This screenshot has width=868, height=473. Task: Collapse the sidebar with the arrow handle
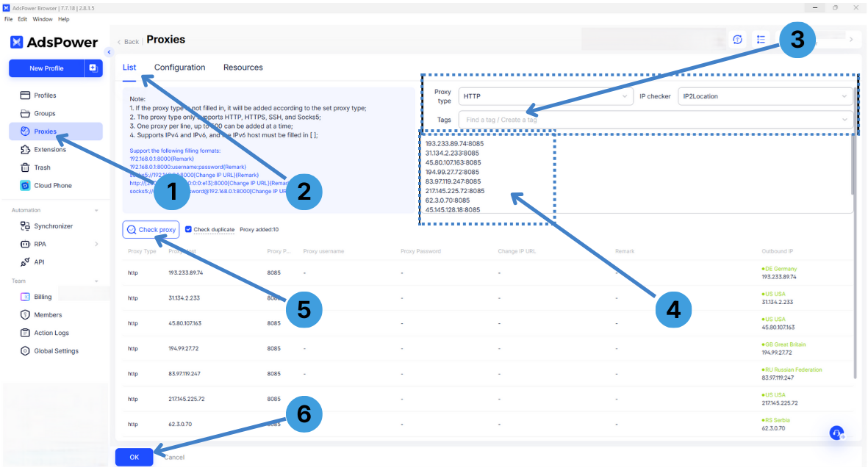(109, 52)
